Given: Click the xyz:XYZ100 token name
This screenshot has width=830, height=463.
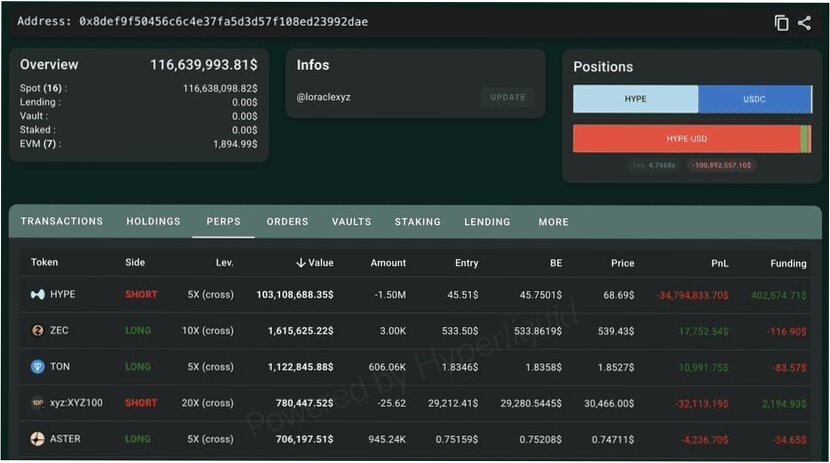Looking at the screenshot, I should click(x=76, y=403).
